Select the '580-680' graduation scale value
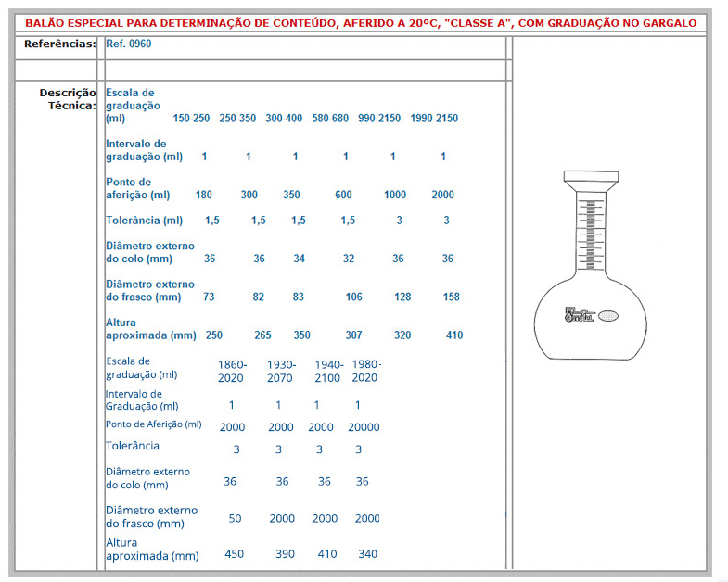Image resolution: width=728 pixels, height=582 pixels. tap(330, 119)
